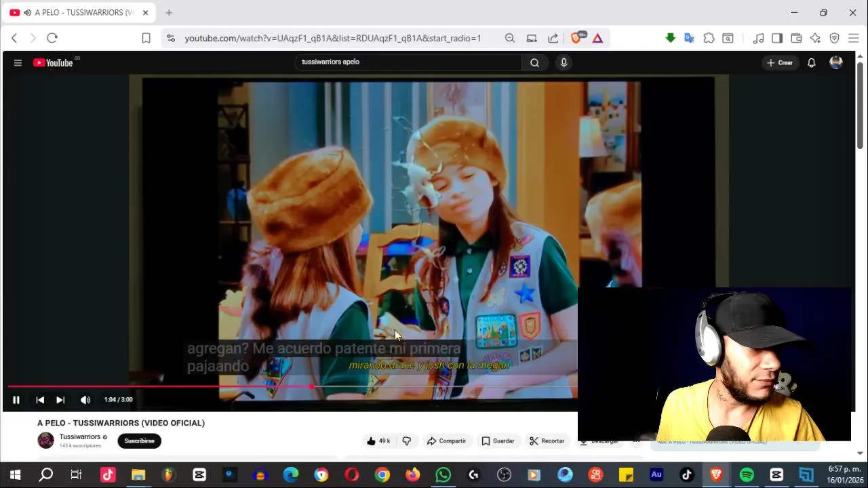Open Sticky Notes from taskbar

pyautogui.click(x=626, y=475)
